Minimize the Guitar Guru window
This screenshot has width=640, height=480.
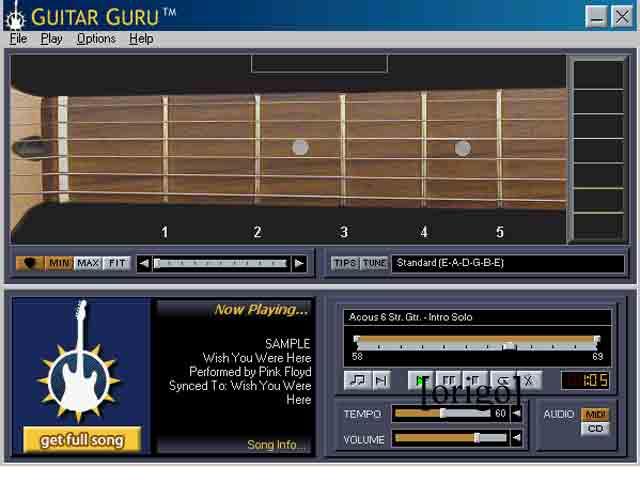(597, 17)
